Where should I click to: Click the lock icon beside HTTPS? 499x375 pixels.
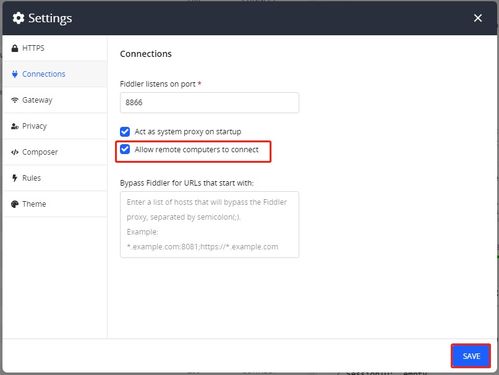click(x=14, y=48)
